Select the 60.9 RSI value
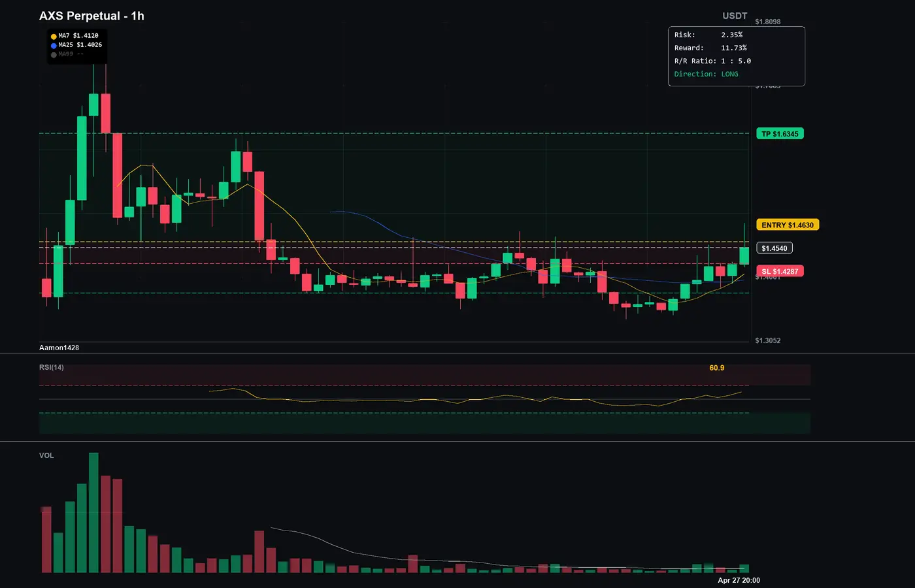Screen dimensions: 915x588 (x=717, y=368)
